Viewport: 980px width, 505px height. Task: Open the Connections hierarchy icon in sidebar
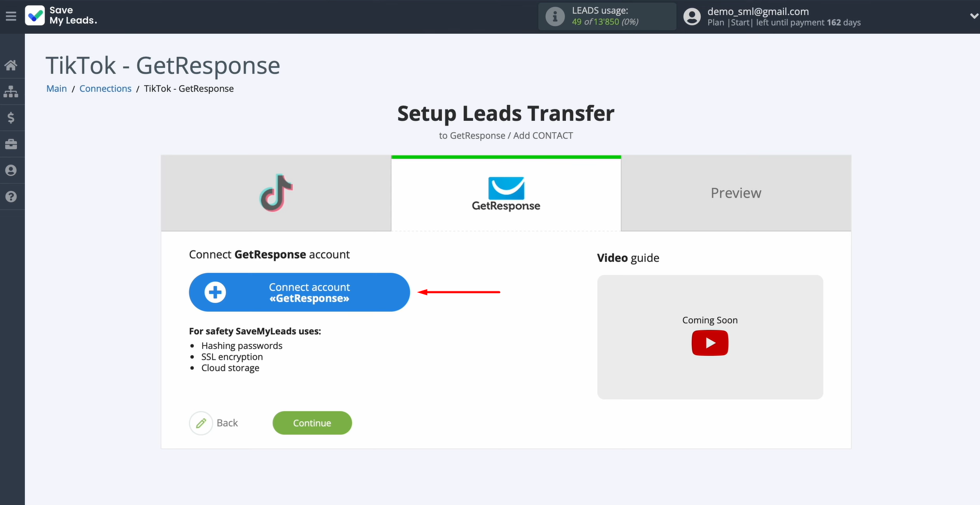tap(11, 91)
